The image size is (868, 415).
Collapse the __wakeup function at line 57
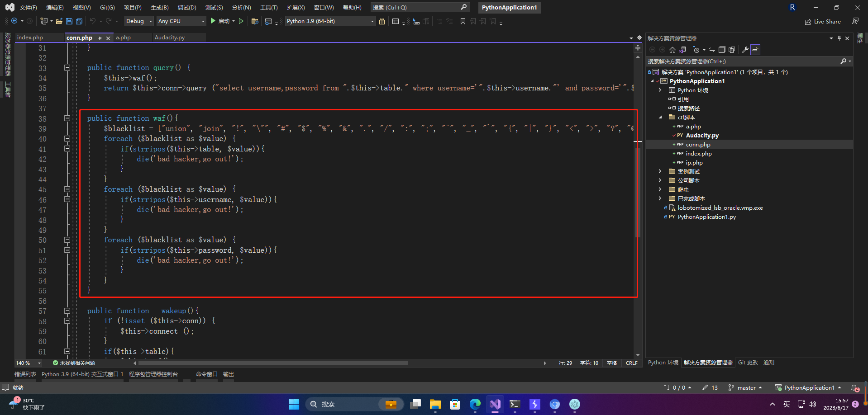tap(67, 311)
